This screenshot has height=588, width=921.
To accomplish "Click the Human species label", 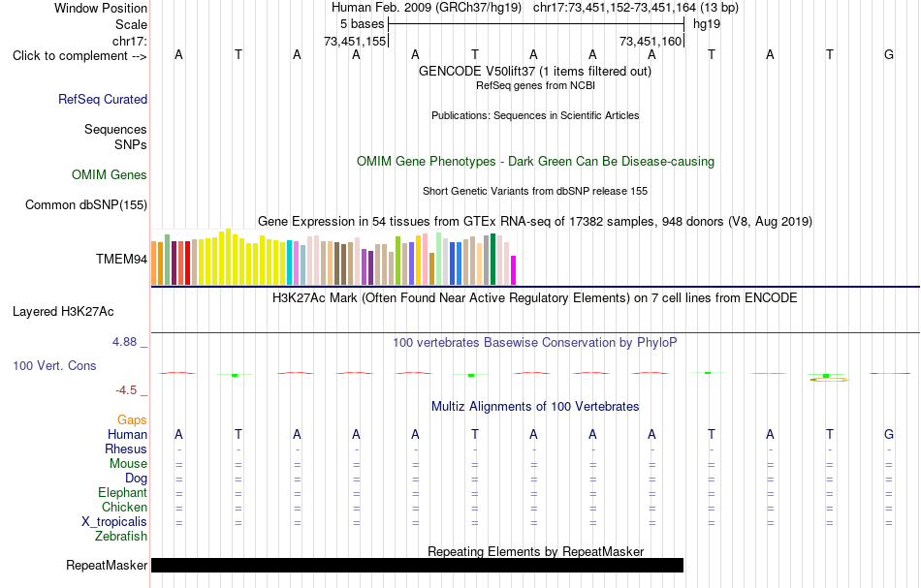I will pyautogui.click(x=127, y=435).
